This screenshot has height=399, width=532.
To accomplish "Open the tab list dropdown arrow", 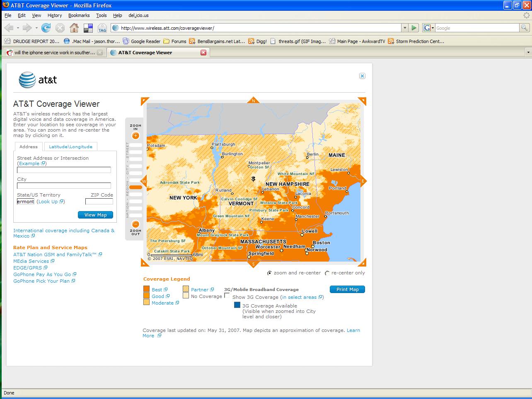I will [528, 53].
